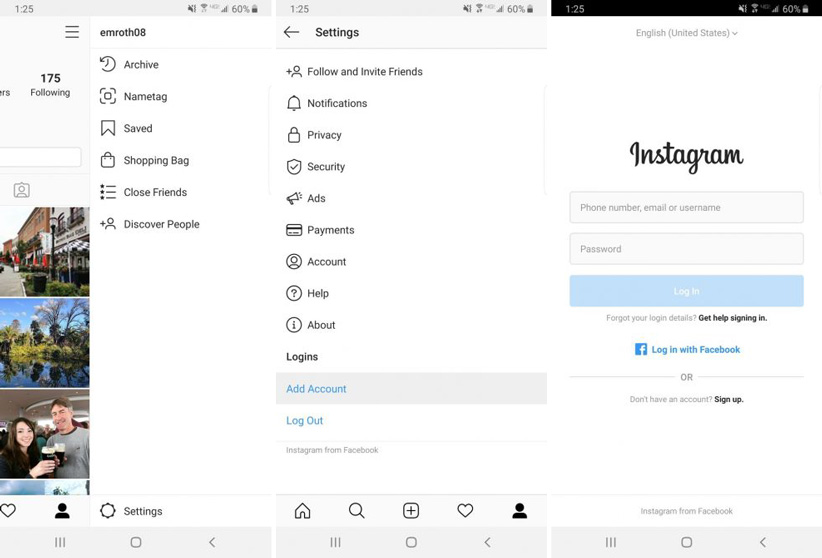Tap Android home button on Settings screen
The image size is (822, 558).
pyautogui.click(x=411, y=542)
